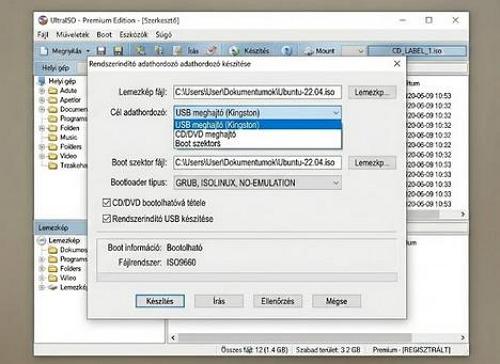
Task: Uncheck CD/DVD bootolhatóvá tétele checkbox
Action: (106, 203)
